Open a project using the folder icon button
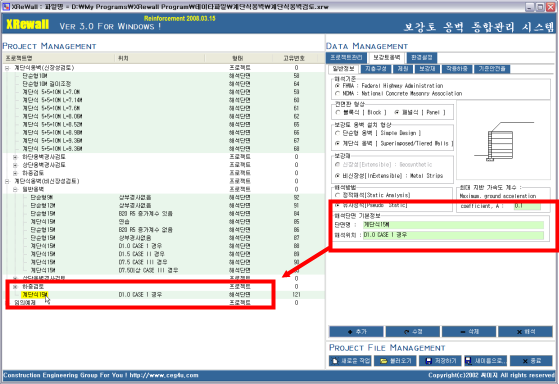559x384 pixels. point(395,361)
